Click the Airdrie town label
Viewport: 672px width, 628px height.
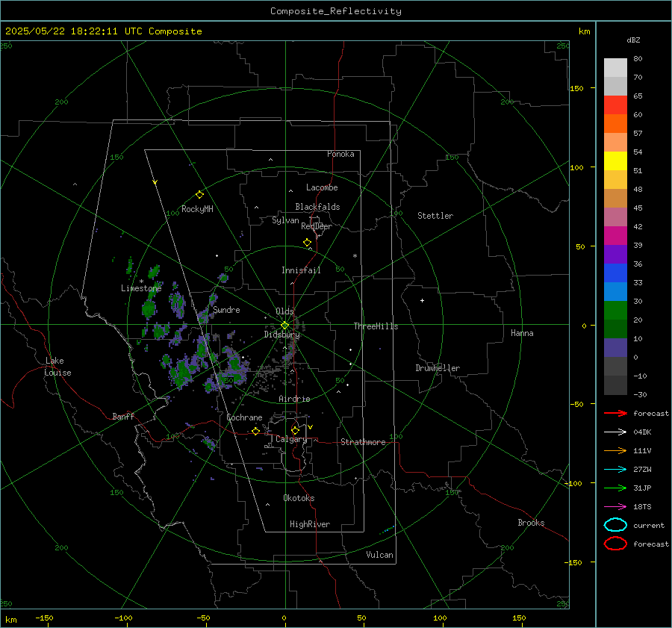point(294,399)
